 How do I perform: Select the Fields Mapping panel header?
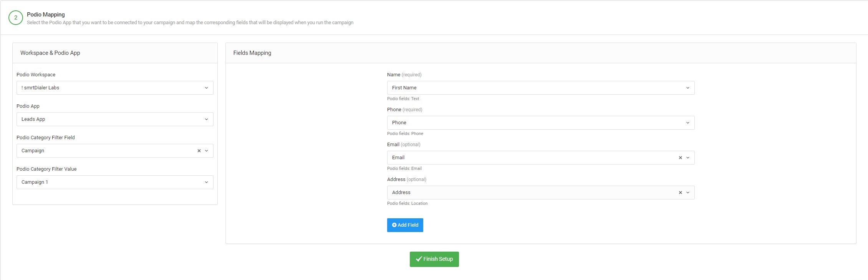coord(252,53)
